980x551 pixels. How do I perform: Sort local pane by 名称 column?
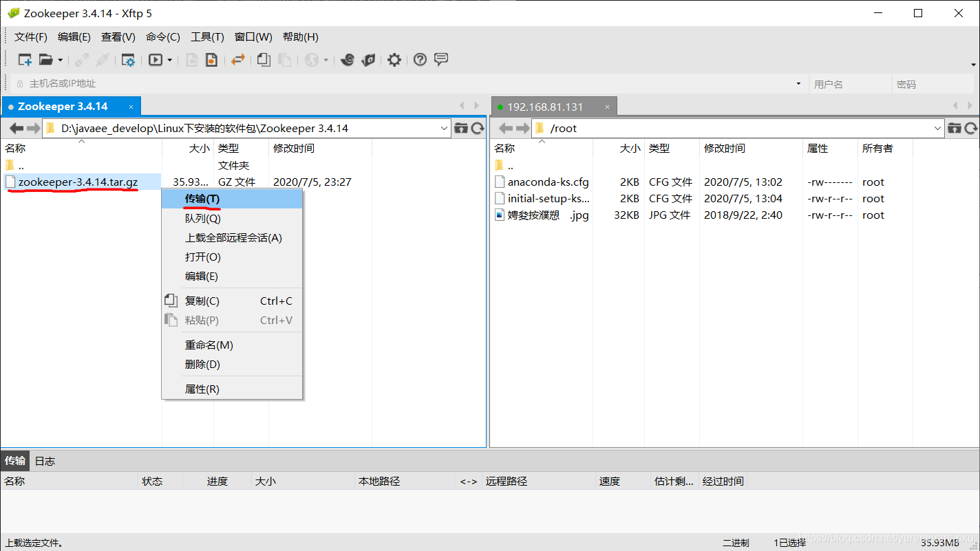click(81, 148)
